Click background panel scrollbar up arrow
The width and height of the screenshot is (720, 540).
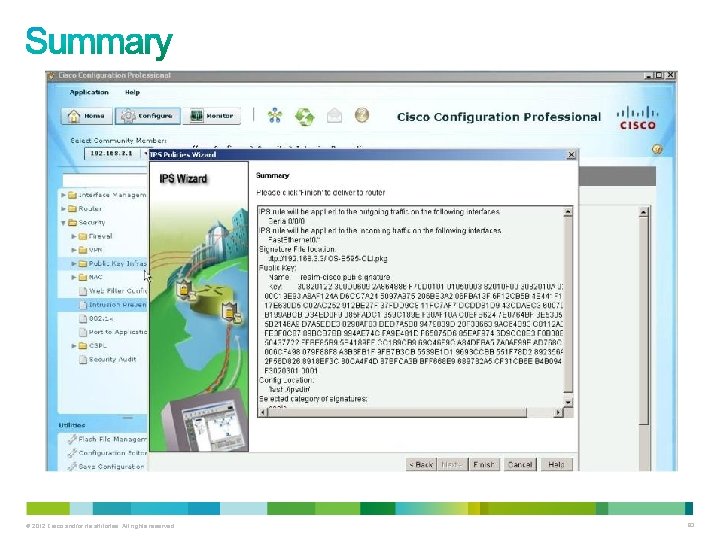644,212
